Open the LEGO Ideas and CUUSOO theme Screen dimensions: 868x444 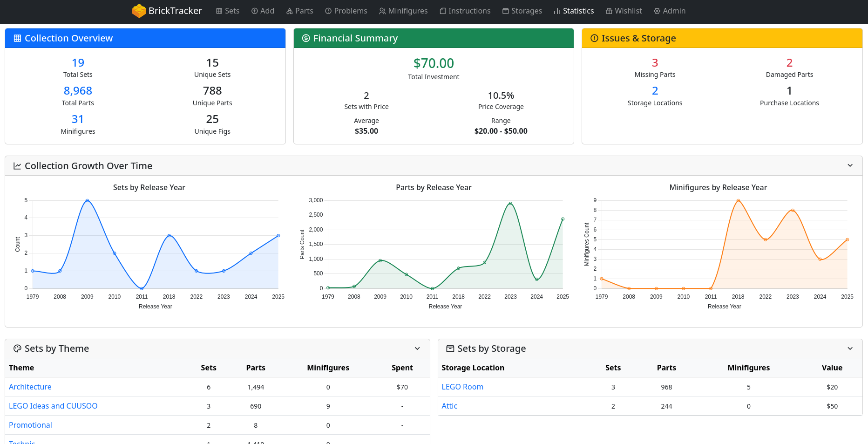[53, 406]
